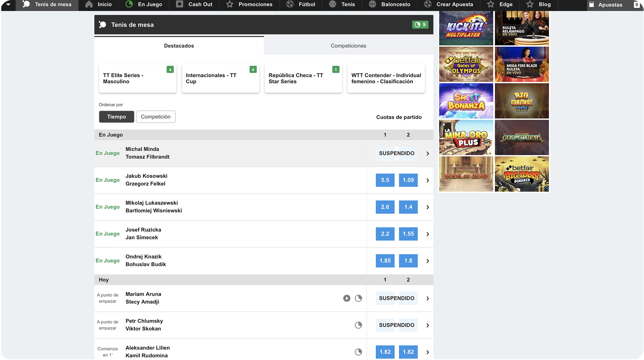Switch to Competiciones tab
The height and width of the screenshot is (360, 644).
(348, 46)
